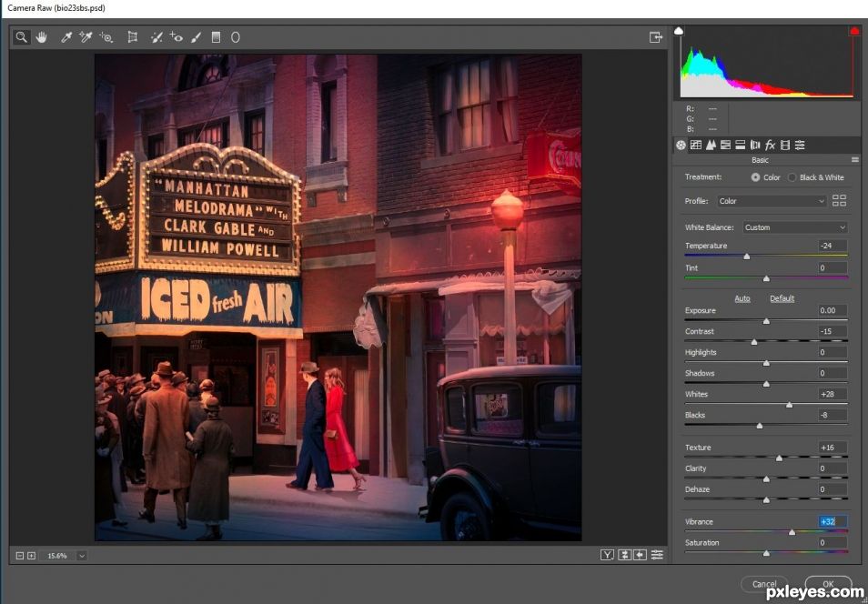This screenshot has width=868, height=604.
Task: Adjust the Whites slider handle
Action: pos(790,406)
